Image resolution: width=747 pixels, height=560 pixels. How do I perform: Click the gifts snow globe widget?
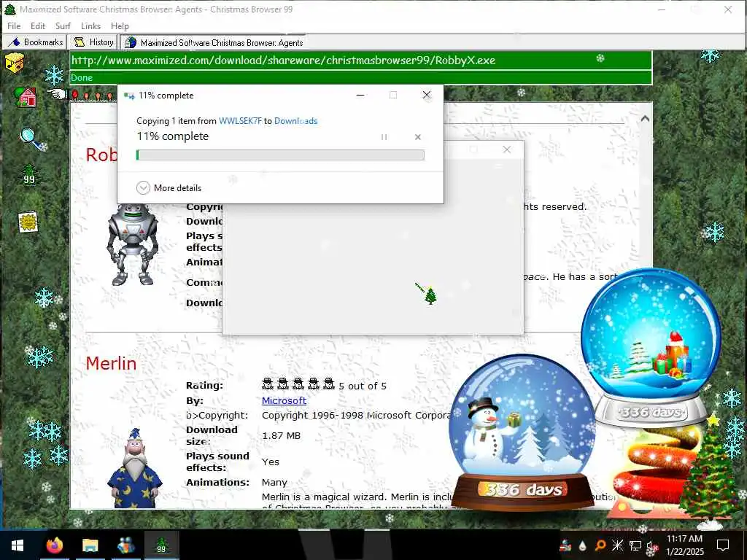click(x=651, y=346)
